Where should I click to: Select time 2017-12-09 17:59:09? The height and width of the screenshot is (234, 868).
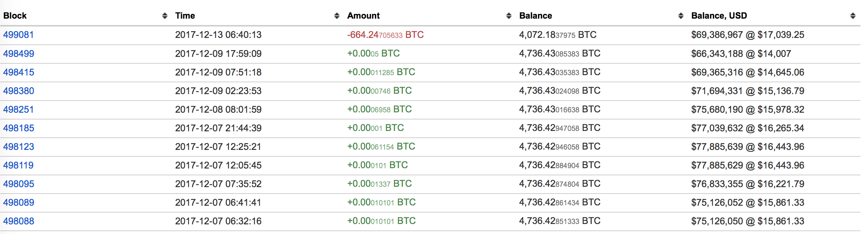[218, 54]
